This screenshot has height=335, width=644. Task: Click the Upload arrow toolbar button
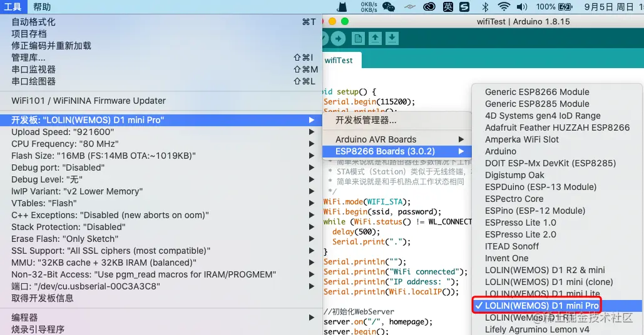coord(337,39)
